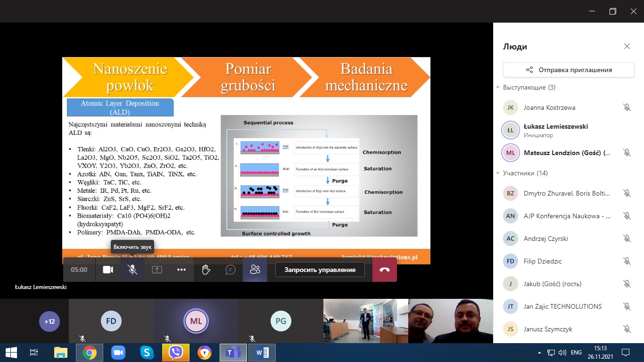Switch to Google Chrome on the taskbar
Image resolution: width=644 pixels, height=362 pixels.
90,352
